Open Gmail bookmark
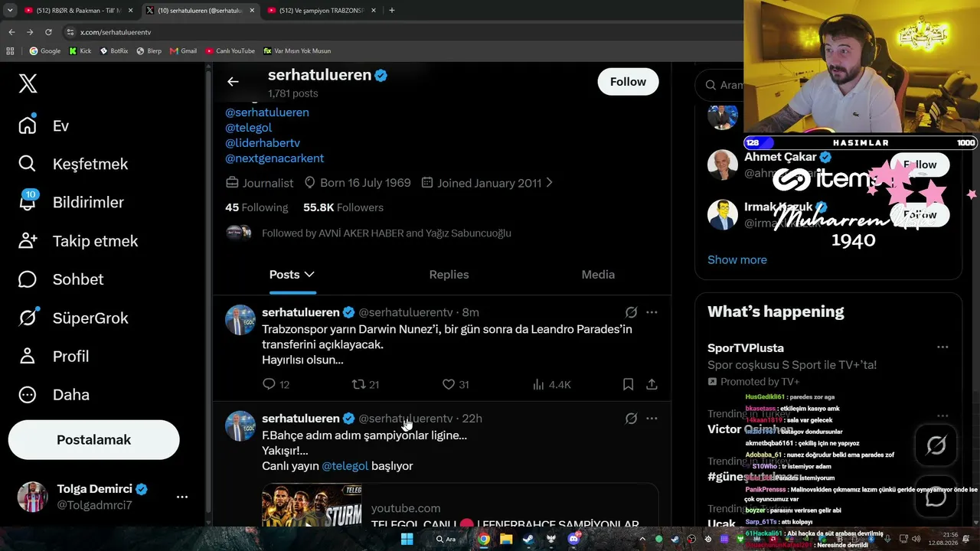980x551 pixels. (183, 51)
